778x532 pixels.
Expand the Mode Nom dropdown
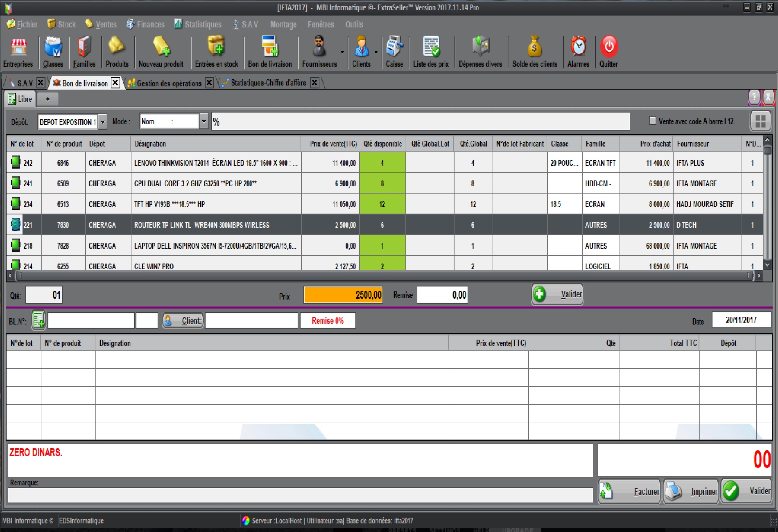tap(204, 121)
